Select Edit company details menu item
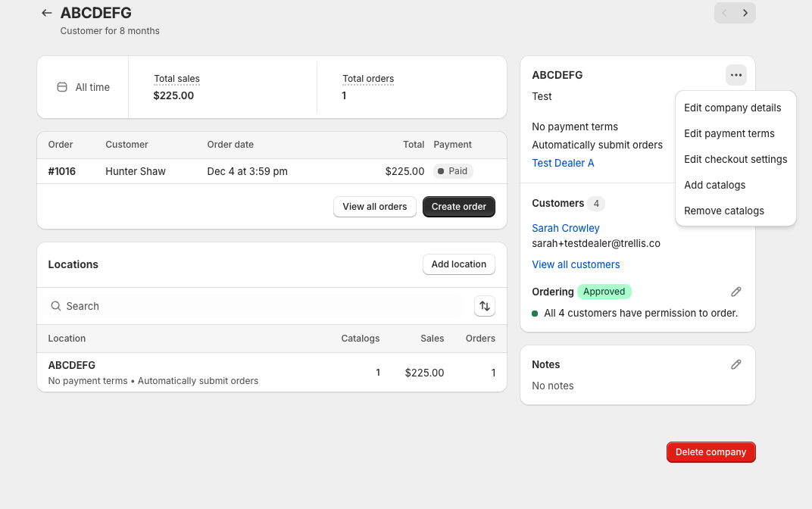Image resolution: width=812 pixels, height=509 pixels. coord(732,108)
